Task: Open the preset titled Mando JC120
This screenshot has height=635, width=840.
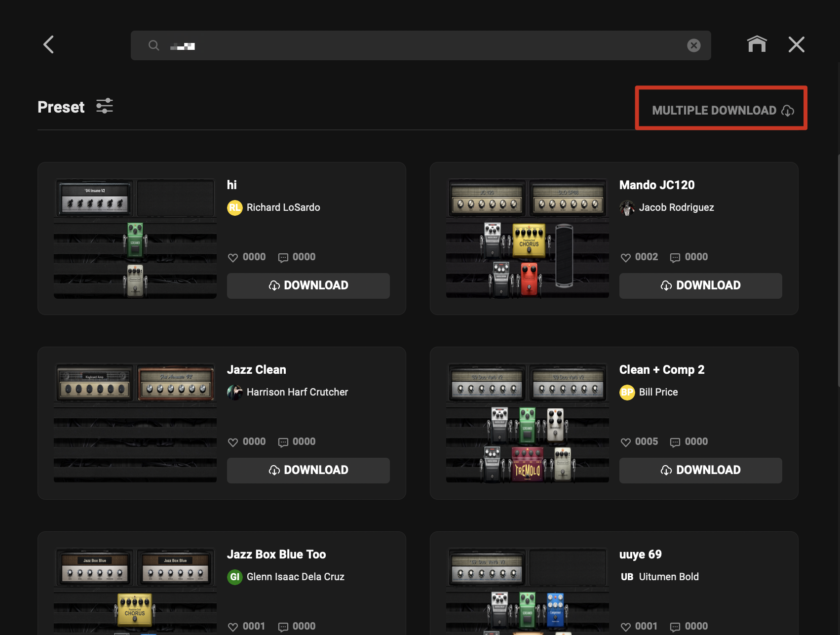Action: 657,185
